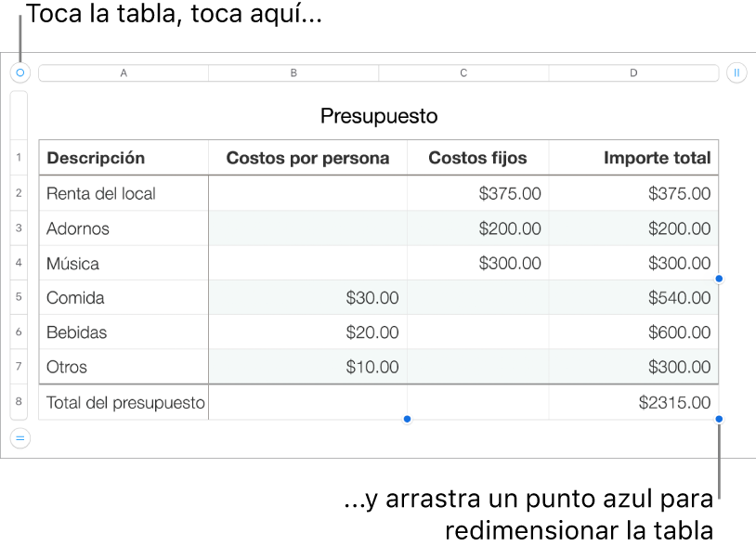Select the Importe total header cell
The width and height of the screenshot is (756, 546).
coord(632,158)
